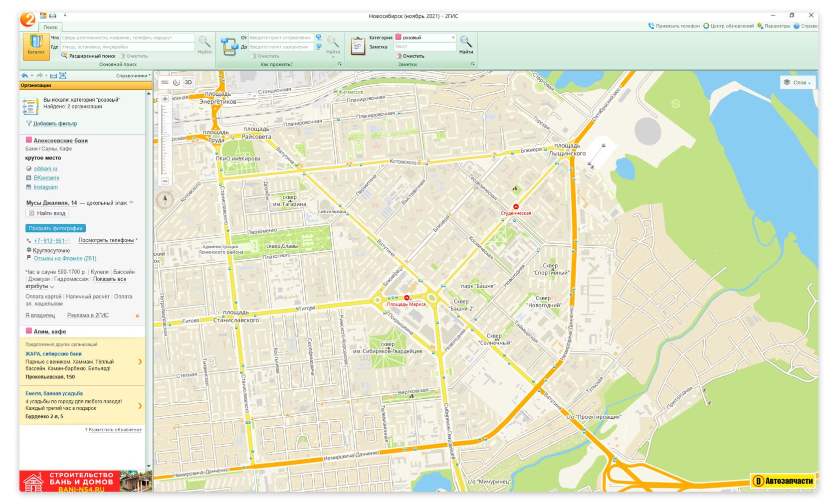The image size is (838, 504).
Task: Expand Посмотреть телефоны phone list
Action: 108,240
